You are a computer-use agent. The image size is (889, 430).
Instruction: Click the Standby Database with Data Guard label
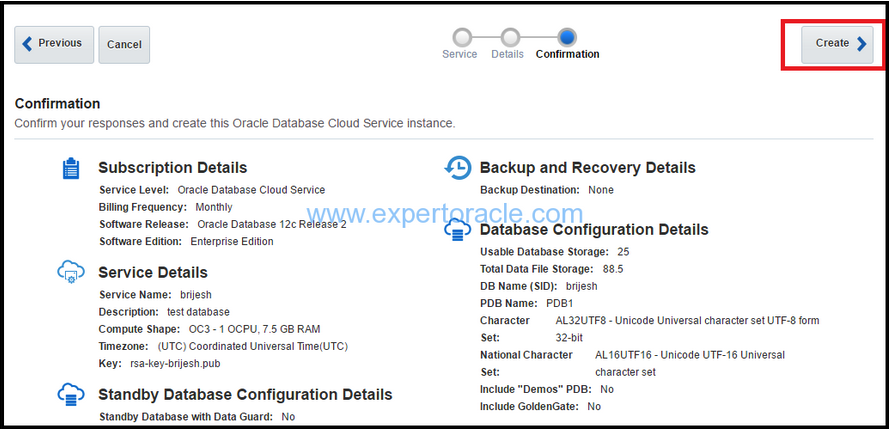187,417
